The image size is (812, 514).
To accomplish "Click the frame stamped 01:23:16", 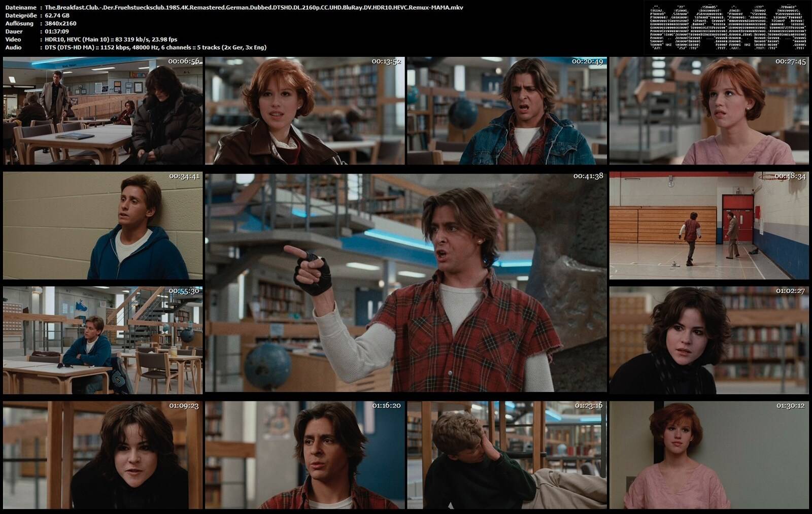I will coord(507,455).
